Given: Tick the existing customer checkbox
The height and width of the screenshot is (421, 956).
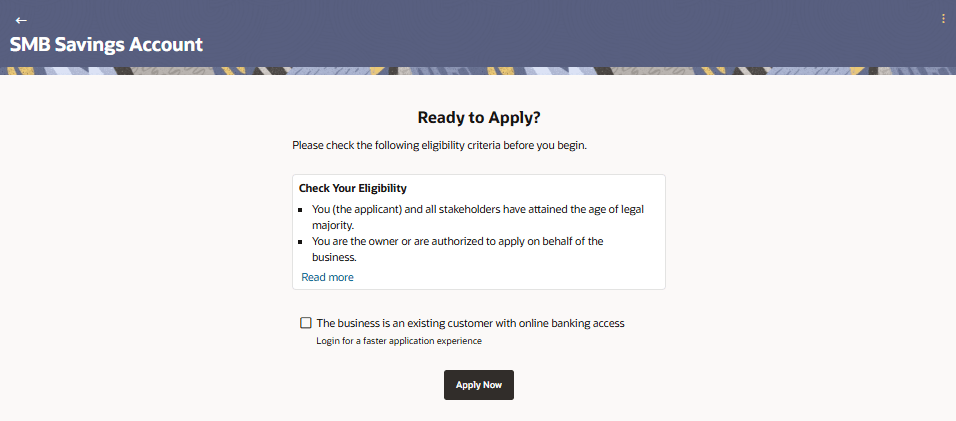Looking at the screenshot, I should point(306,323).
